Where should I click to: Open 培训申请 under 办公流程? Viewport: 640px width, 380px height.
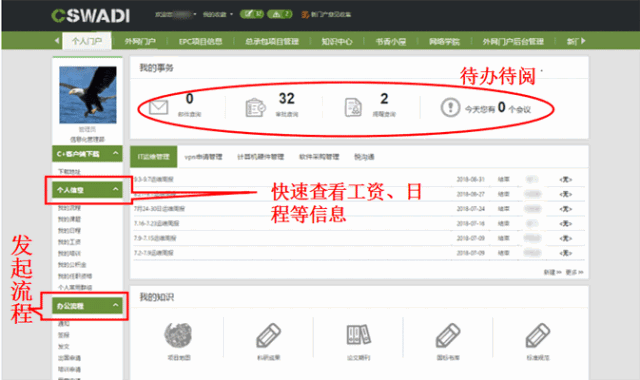pos(69,369)
